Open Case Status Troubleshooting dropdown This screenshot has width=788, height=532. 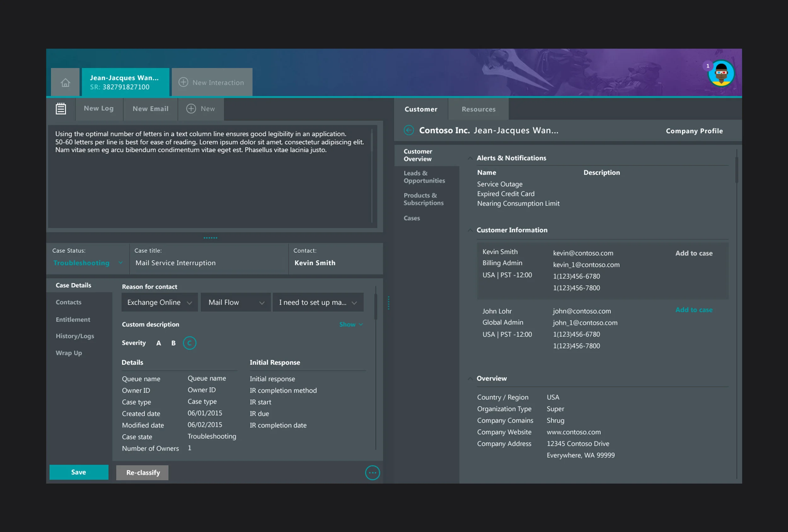(88, 263)
